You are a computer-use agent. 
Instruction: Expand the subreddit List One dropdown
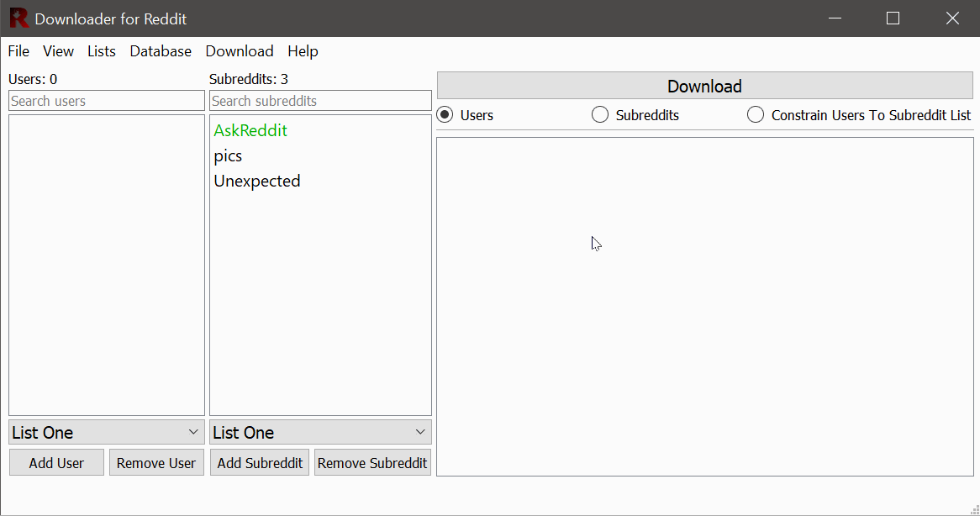click(x=320, y=432)
